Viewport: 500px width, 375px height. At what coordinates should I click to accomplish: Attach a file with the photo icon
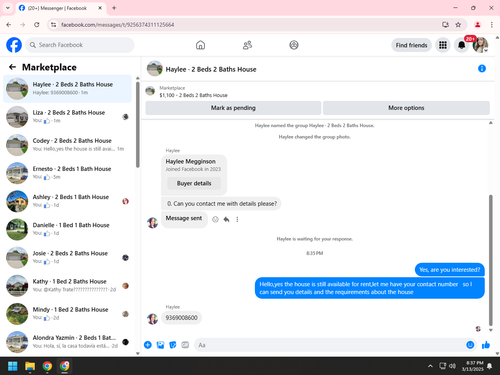tap(160, 345)
